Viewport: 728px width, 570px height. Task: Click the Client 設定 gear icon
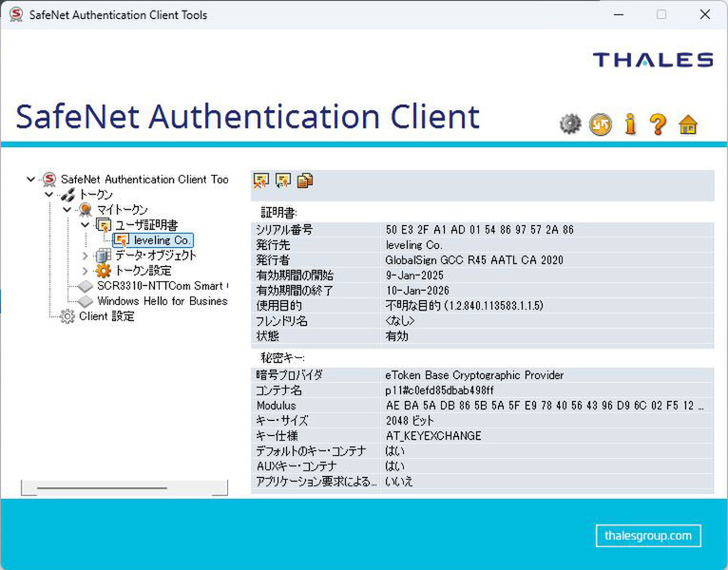click(x=67, y=316)
